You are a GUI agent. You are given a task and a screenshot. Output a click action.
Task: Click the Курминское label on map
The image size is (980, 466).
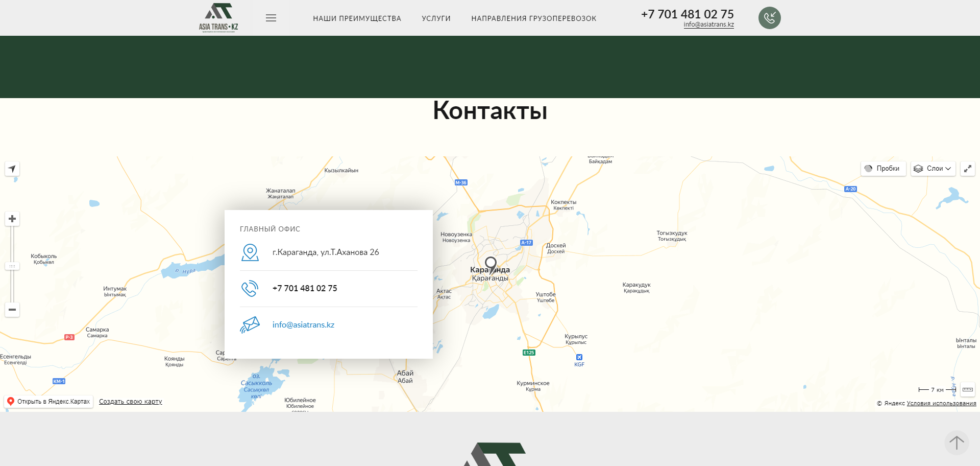coord(533,386)
